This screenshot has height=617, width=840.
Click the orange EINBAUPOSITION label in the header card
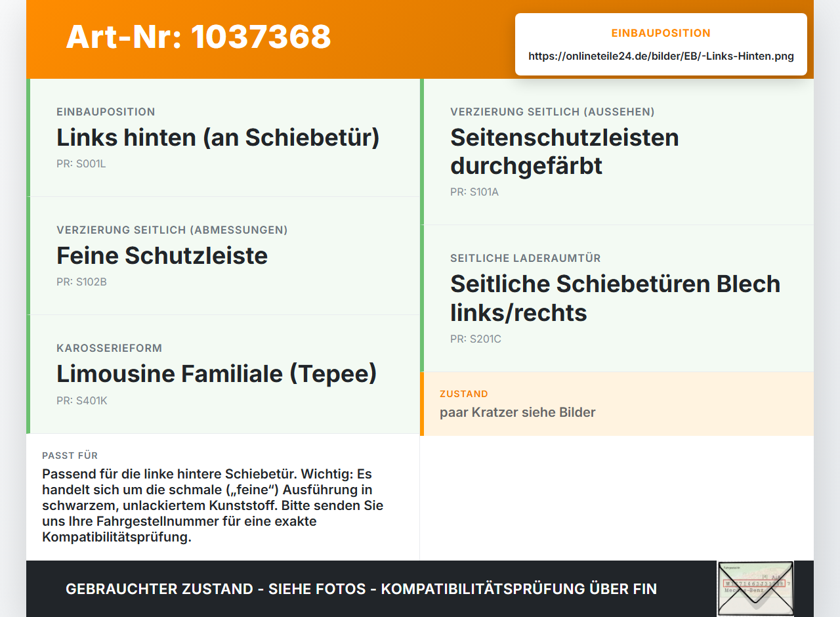click(x=661, y=33)
